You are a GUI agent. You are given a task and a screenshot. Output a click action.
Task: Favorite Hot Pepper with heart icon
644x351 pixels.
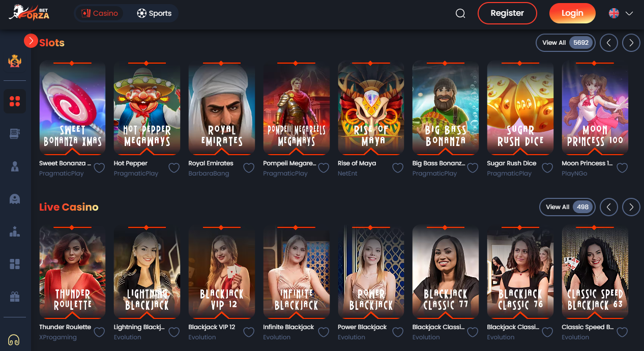(174, 168)
